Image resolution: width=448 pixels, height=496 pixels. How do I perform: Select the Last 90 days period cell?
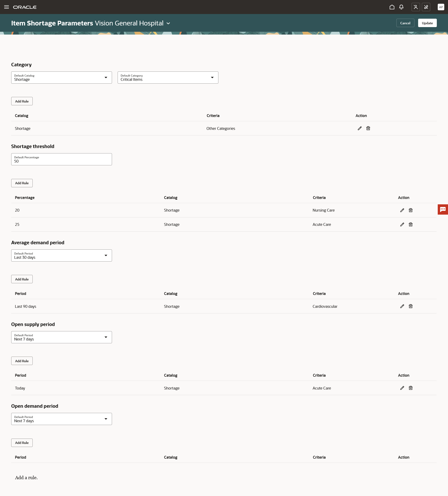tap(25, 306)
